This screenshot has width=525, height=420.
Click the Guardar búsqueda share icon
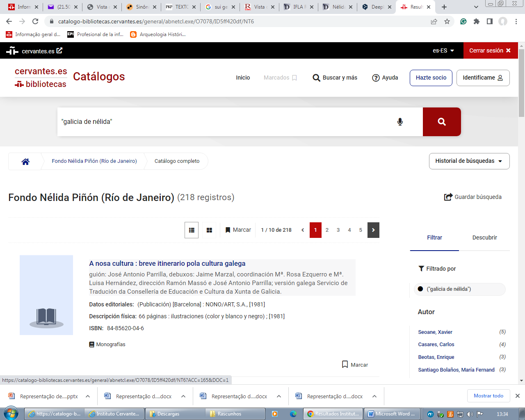coord(447,196)
